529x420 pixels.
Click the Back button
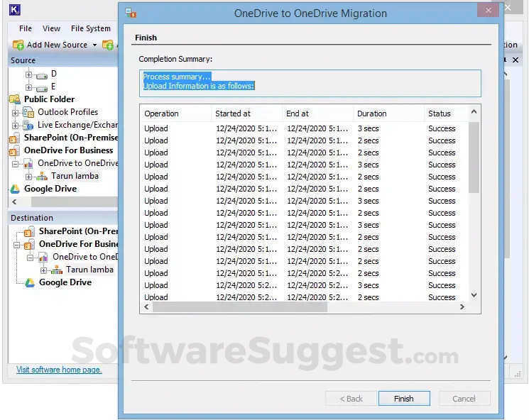(351, 399)
